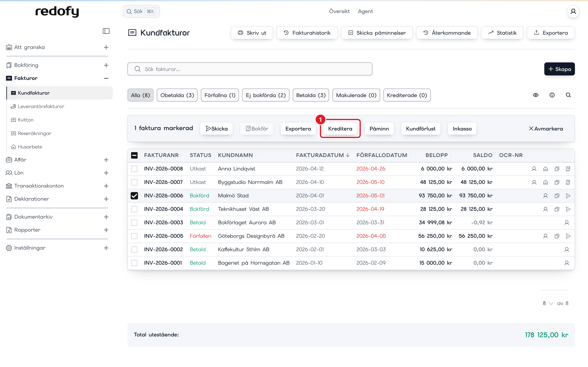Check the box for INV-2026-0008
This screenshot has width=588, height=367.
[x=134, y=169]
